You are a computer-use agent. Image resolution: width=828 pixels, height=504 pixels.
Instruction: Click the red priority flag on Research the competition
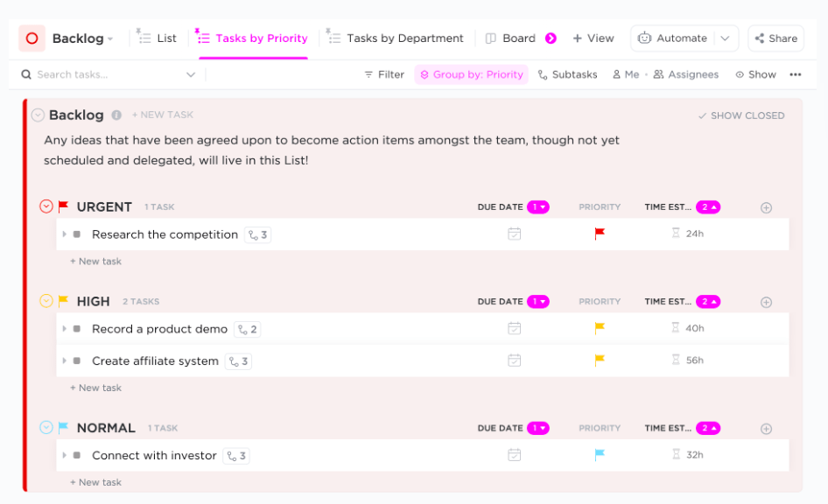pos(600,234)
